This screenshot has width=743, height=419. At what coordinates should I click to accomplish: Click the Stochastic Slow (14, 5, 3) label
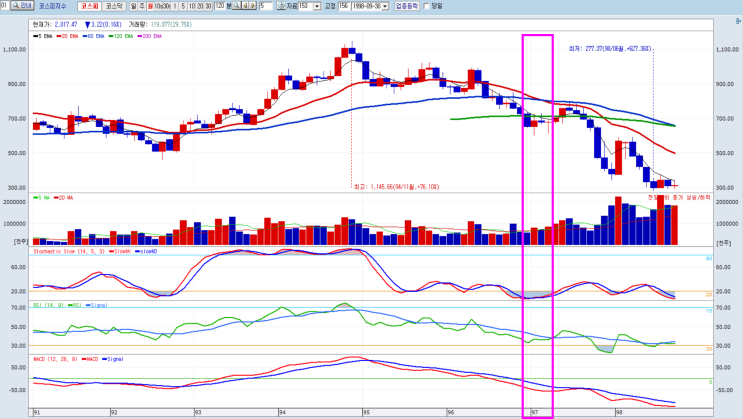(69, 251)
